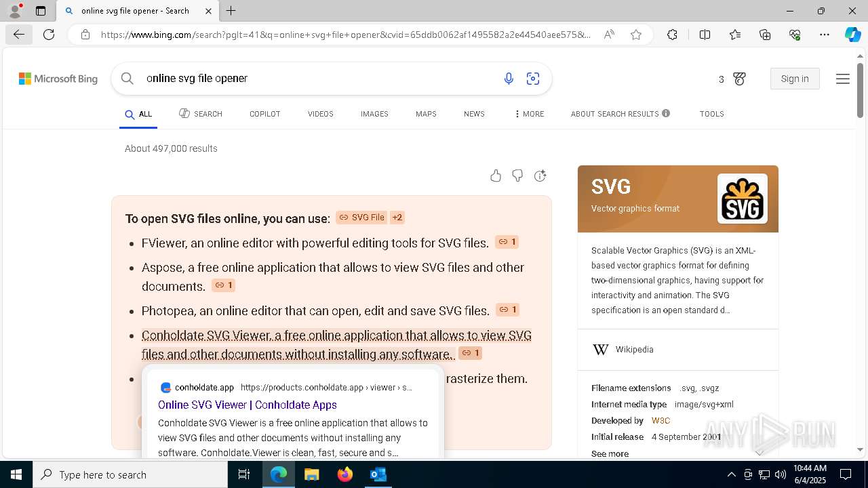The height and width of the screenshot is (488, 868).
Task: Open citation 1 after Conholdate entry
Action: click(471, 353)
